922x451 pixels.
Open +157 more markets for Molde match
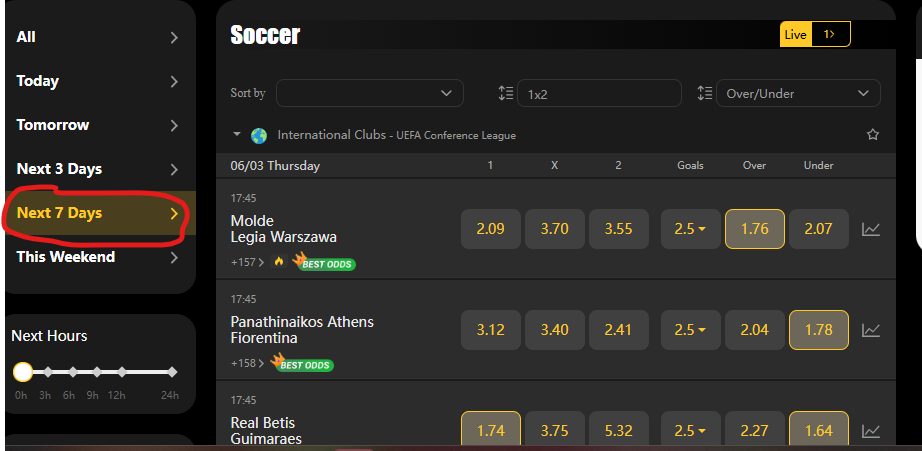246,263
